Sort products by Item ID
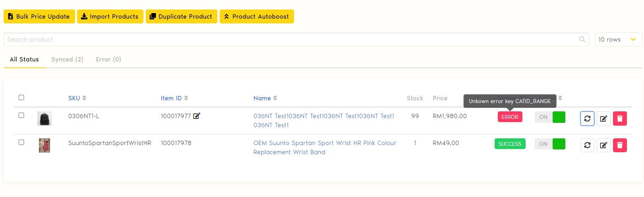The image size is (644, 197). [x=174, y=98]
